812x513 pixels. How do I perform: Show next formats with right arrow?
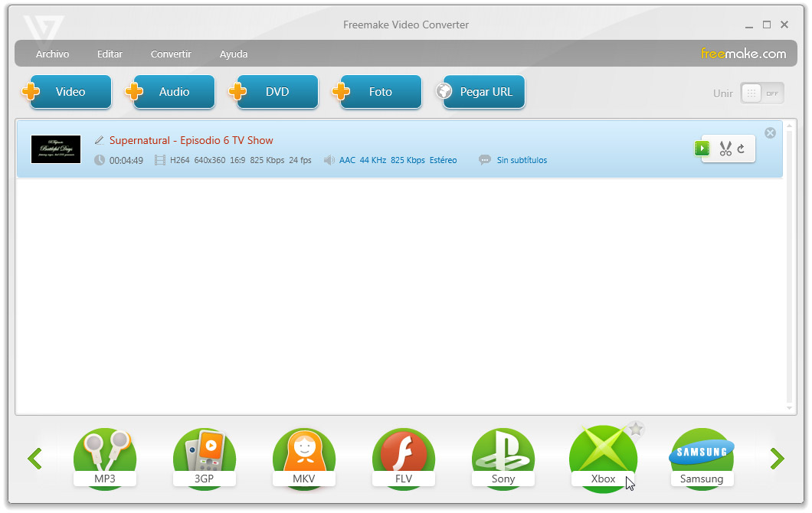click(777, 459)
